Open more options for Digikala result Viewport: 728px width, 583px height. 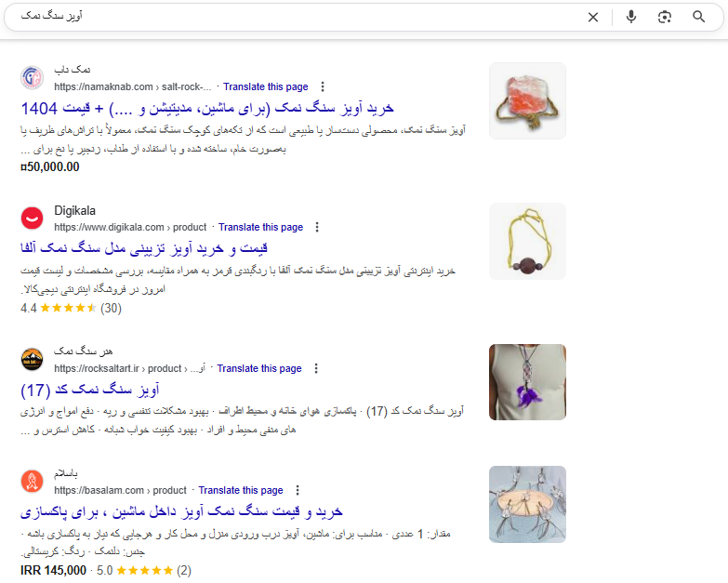pyautogui.click(x=317, y=227)
